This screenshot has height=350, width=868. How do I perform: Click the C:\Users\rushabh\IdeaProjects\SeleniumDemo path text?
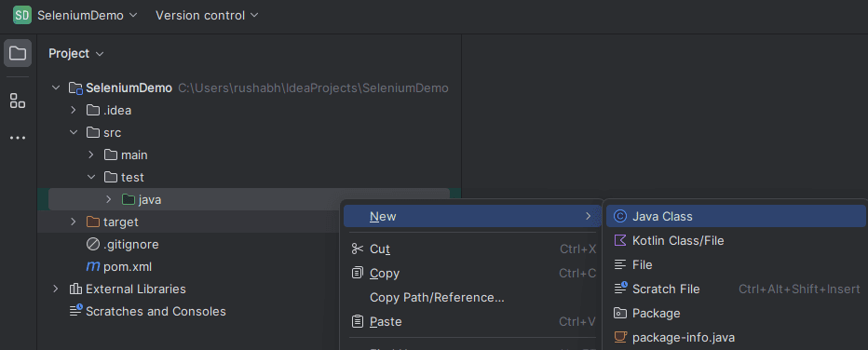(313, 88)
